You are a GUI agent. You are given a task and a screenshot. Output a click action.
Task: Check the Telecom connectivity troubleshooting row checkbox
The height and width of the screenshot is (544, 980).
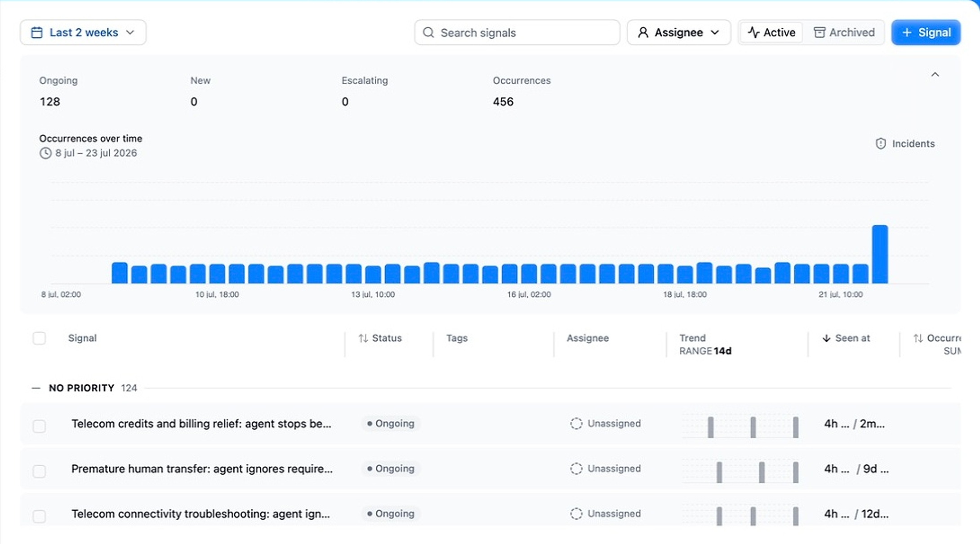[39, 516]
